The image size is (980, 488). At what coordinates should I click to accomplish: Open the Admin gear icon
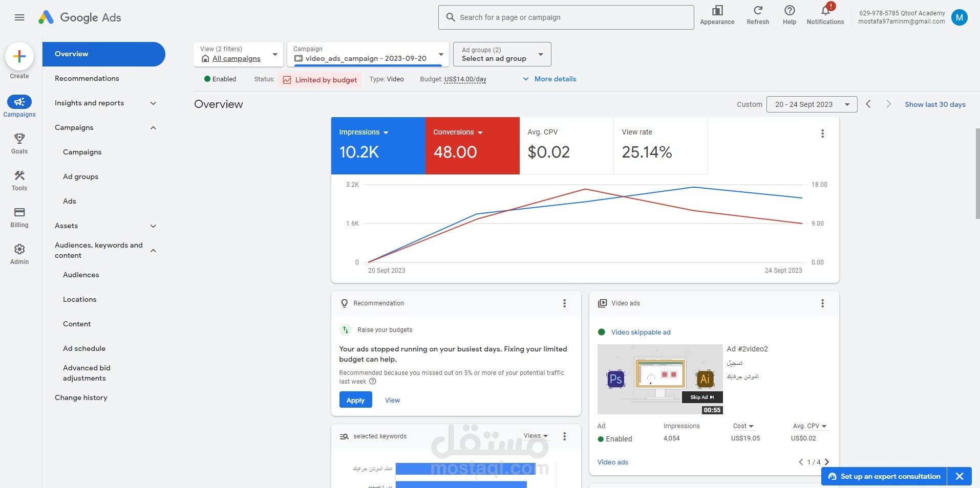(19, 249)
